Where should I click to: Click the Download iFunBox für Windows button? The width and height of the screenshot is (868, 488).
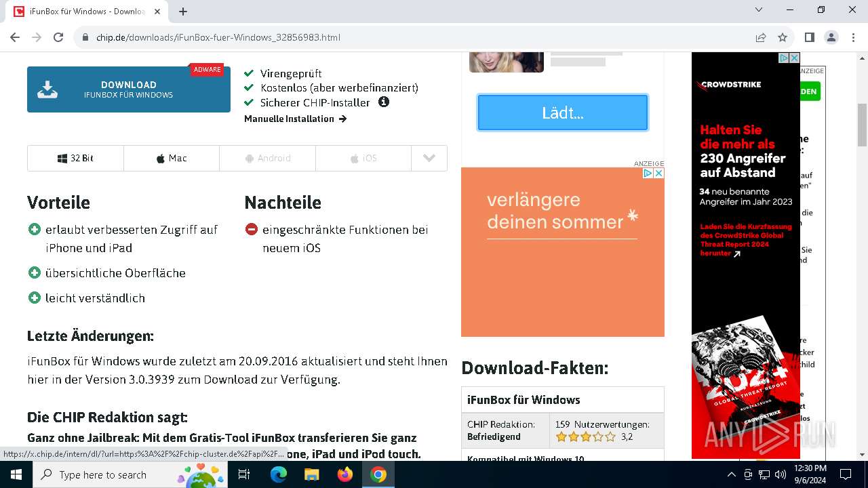pyautogui.click(x=129, y=89)
